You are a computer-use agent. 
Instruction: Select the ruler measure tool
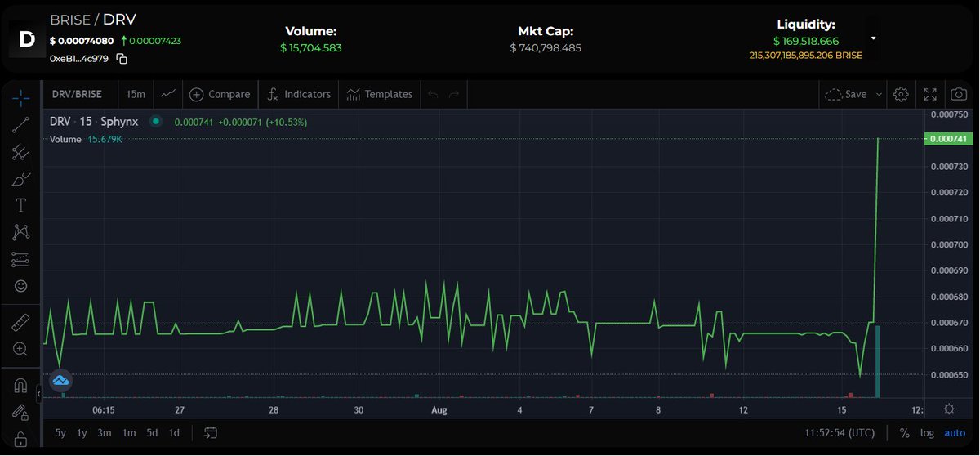pyautogui.click(x=21, y=322)
